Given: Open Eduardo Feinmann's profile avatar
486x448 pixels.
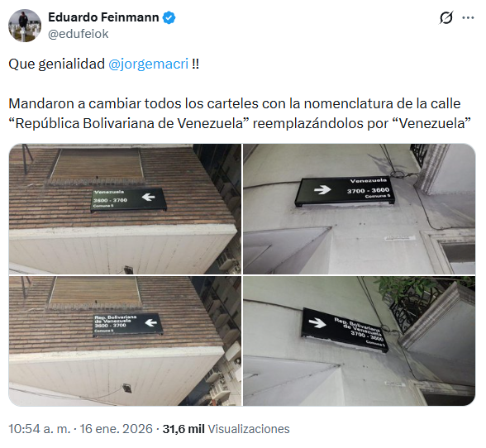Looking at the screenshot, I should 25,26.
